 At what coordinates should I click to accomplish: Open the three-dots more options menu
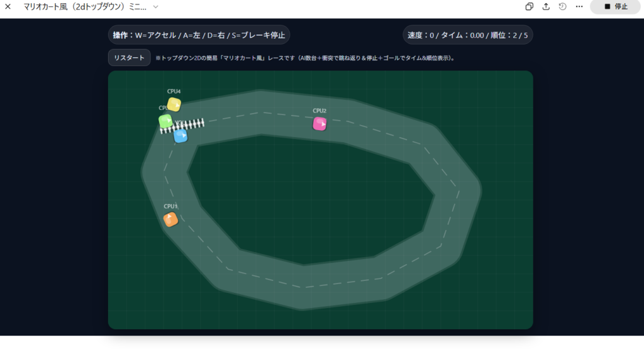[579, 6]
